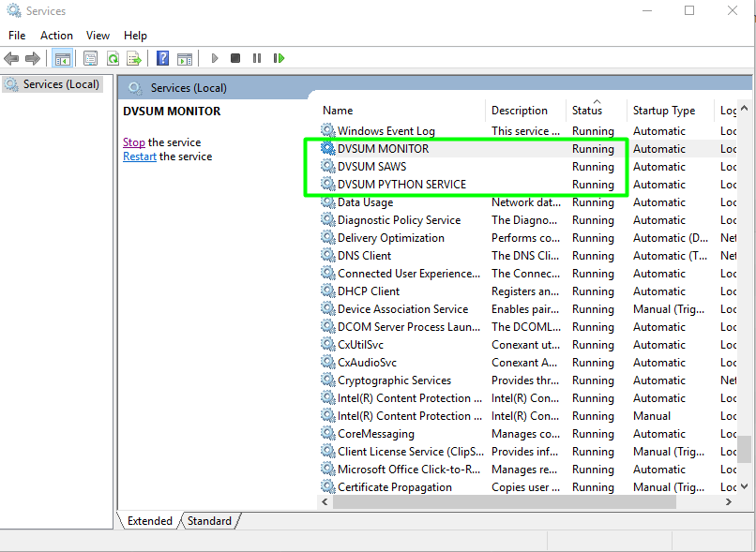Open the Help toolbar icon
The width and height of the screenshot is (756, 552).
point(163,58)
